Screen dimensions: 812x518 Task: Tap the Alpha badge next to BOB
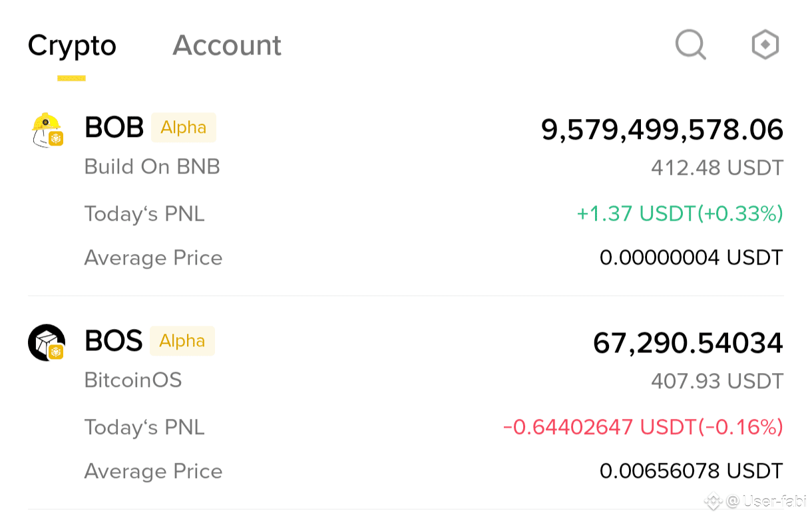pos(184,127)
